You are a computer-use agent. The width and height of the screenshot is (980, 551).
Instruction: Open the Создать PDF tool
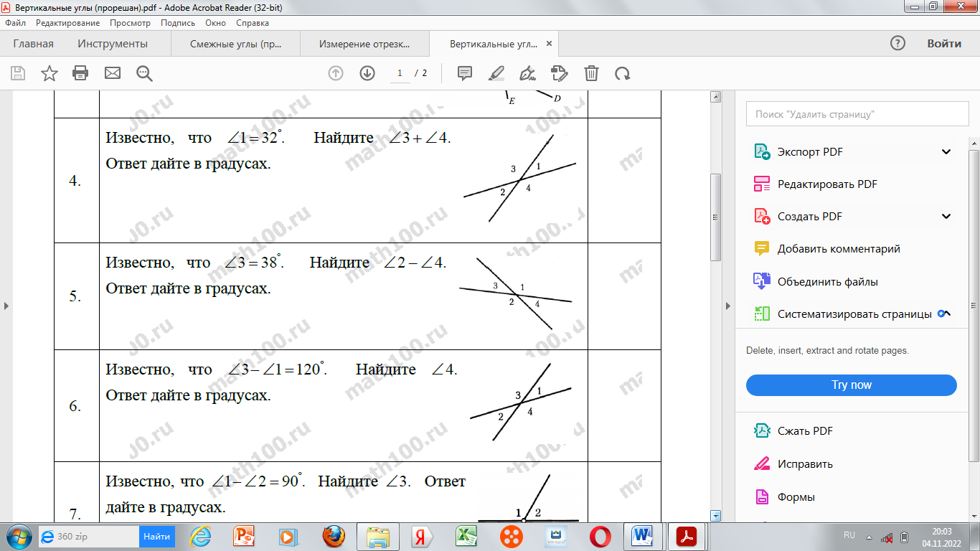point(810,217)
